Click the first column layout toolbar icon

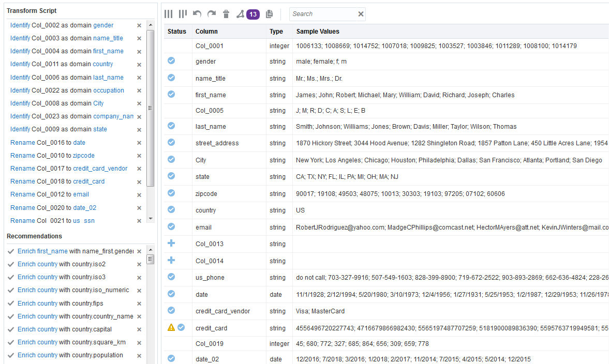click(168, 14)
